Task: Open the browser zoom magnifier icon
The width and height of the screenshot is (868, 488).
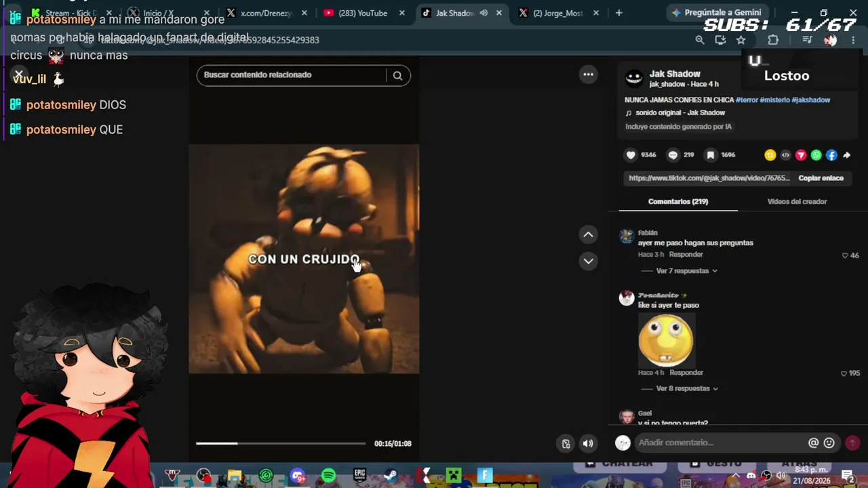Action: 700,40
